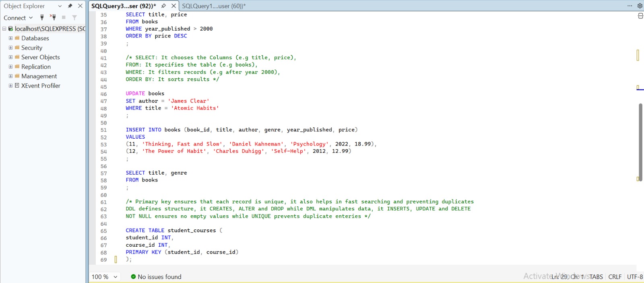Click the Stop square icon in Object Explorer
Screen dimensions: 644x283
pos(64,17)
